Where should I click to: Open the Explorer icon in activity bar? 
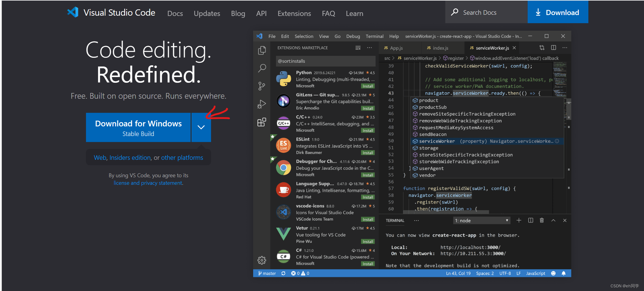pos(262,50)
